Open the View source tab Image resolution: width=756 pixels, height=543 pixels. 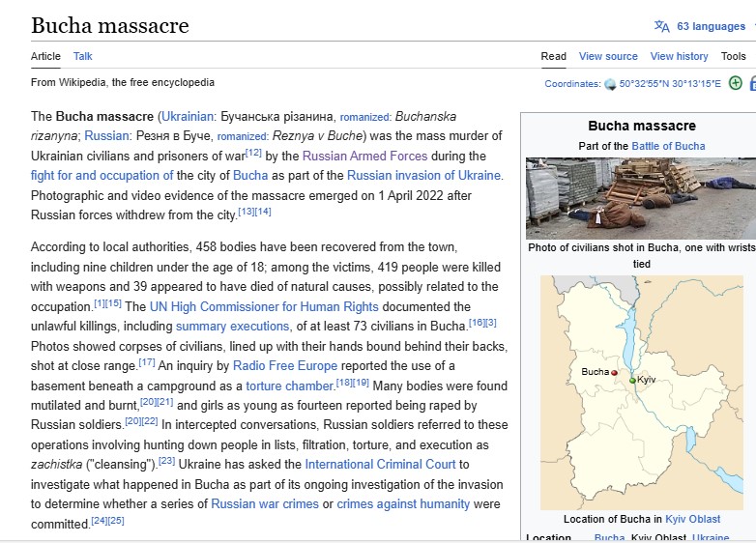608,56
